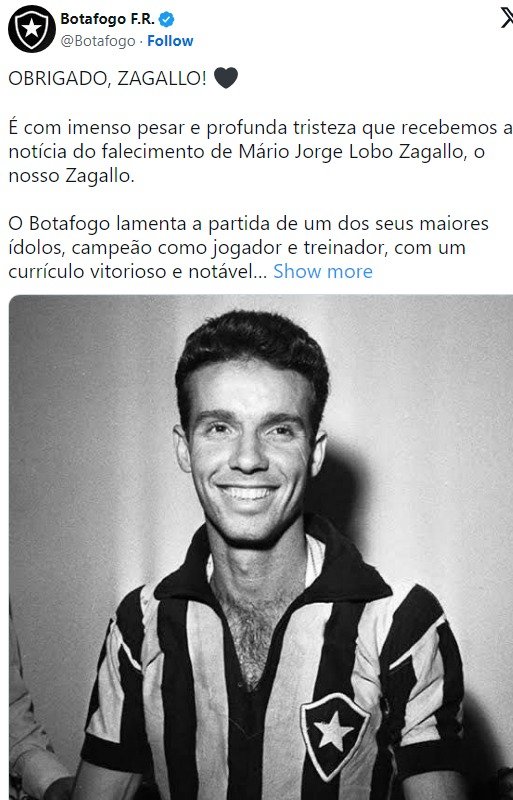The image size is (513, 800).
Task: Select the OBRIGADO, ZAGALLO! headline text
Action: click(x=108, y=78)
